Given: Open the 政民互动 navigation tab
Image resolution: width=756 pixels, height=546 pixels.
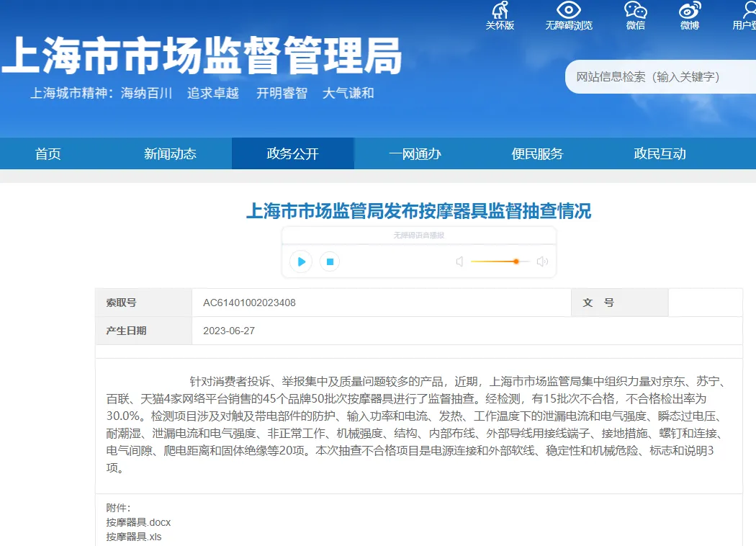Looking at the screenshot, I should pyautogui.click(x=660, y=153).
